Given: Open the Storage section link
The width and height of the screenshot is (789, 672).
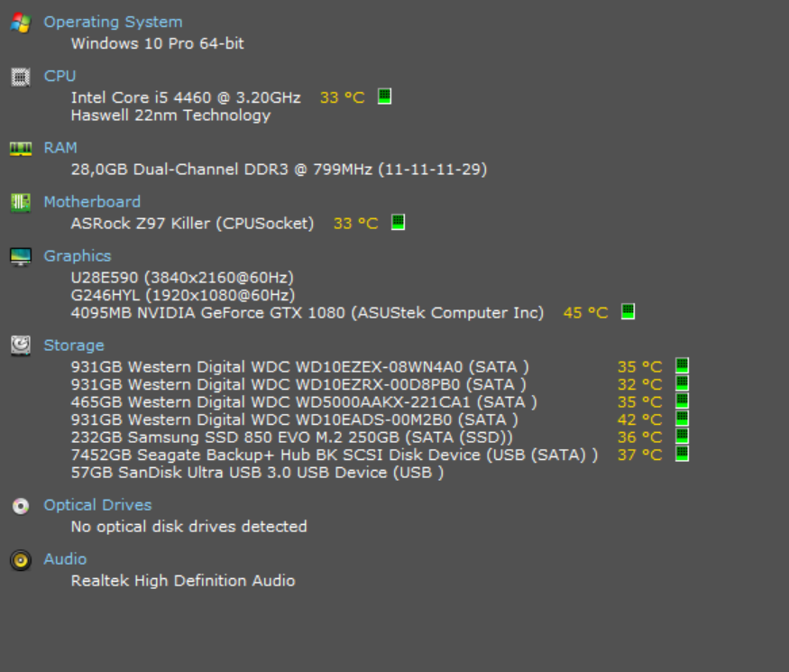Looking at the screenshot, I should [74, 345].
